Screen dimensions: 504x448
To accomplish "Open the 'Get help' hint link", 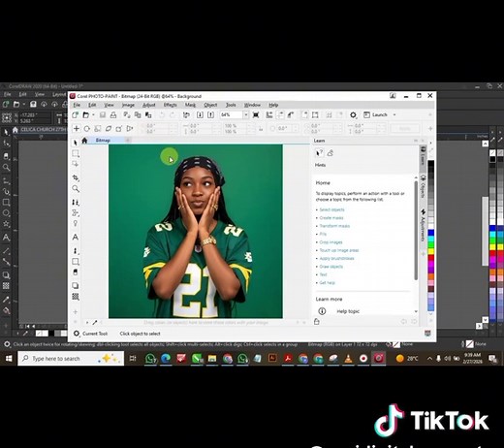I will coord(328,282).
